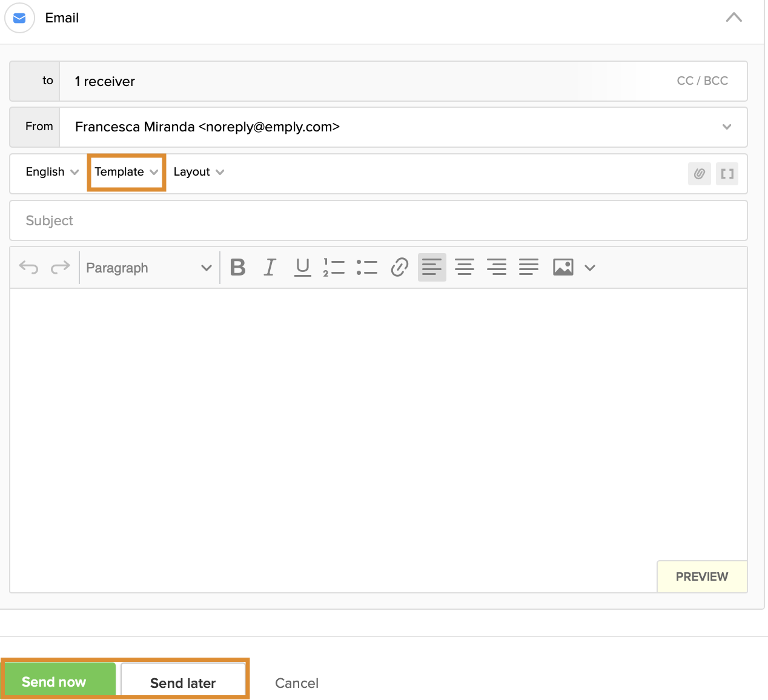768x700 pixels.
Task: Insert an image into the email body
Action: click(563, 267)
